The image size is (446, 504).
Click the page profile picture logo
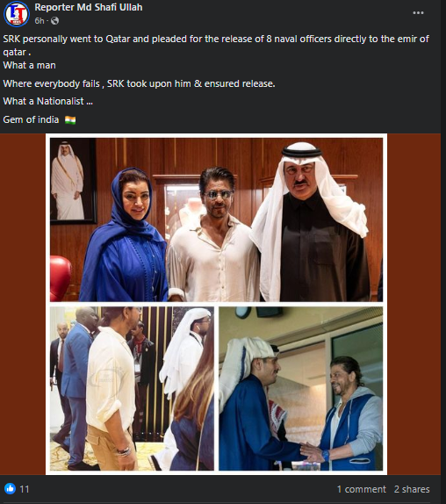(17, 14)
